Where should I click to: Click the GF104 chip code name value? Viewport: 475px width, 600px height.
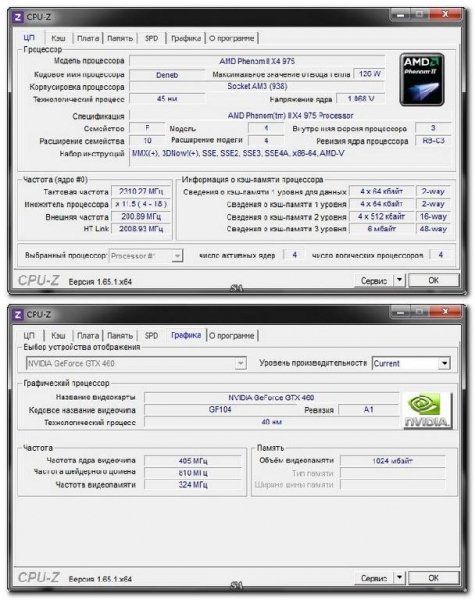coord(220,410)
